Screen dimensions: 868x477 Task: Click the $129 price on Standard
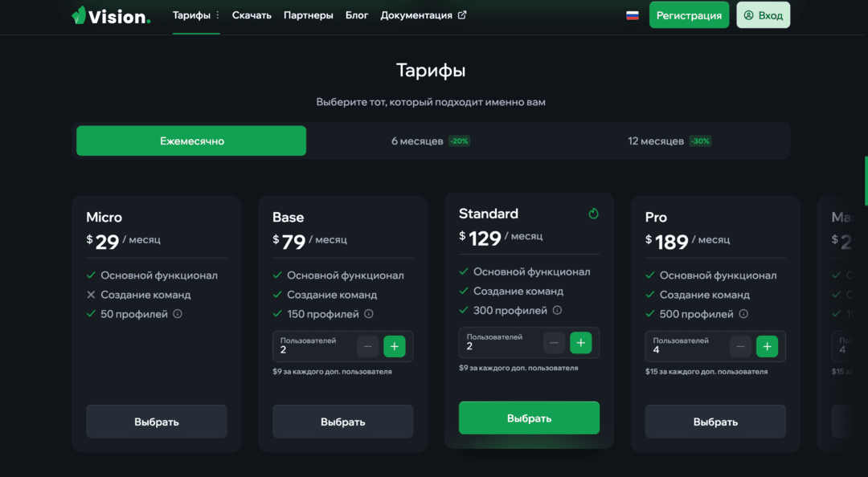click(480, 238)
